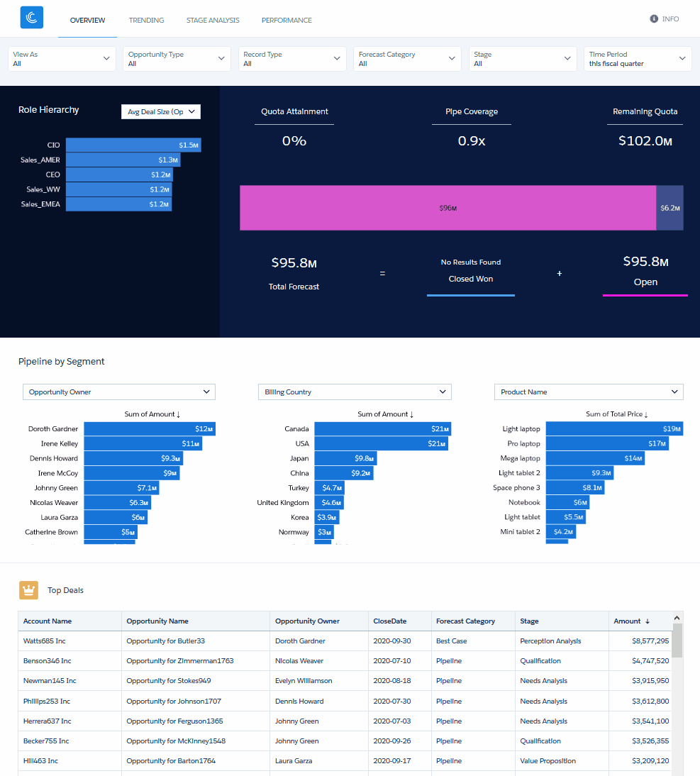The image size is (700, 776).
Task: Click the Top Deals crown icon
Action: pos(29,589)
